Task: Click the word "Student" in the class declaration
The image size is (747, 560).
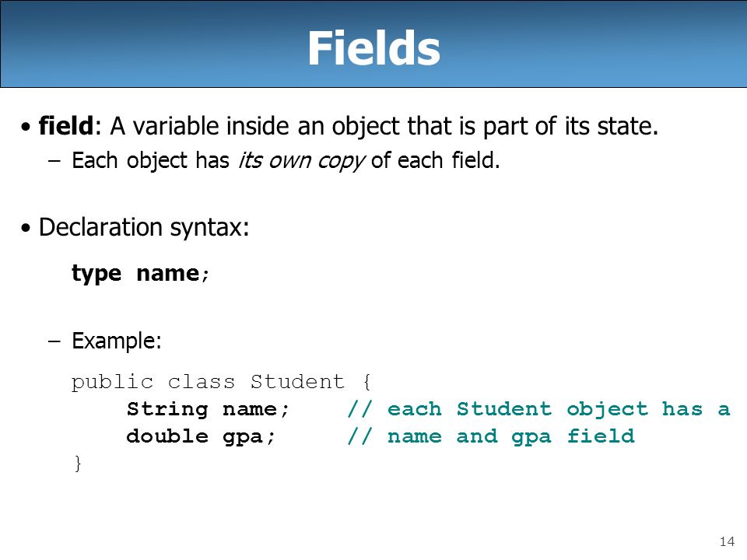Action: [297, 382]
